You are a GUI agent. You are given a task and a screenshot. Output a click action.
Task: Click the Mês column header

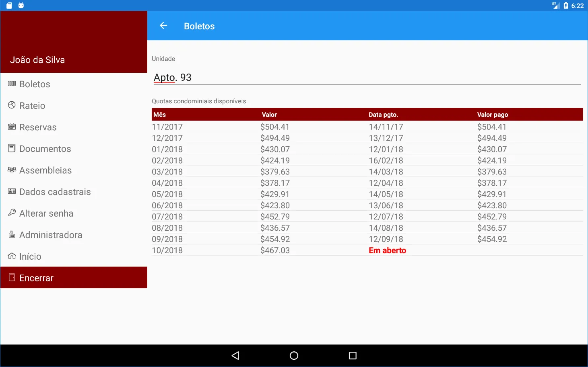pos(160,115)
